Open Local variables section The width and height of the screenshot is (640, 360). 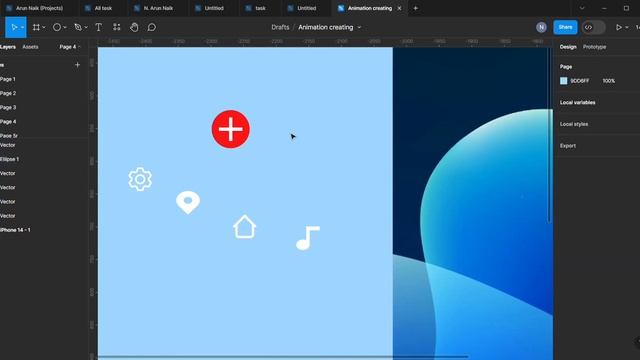click(578, 102)
